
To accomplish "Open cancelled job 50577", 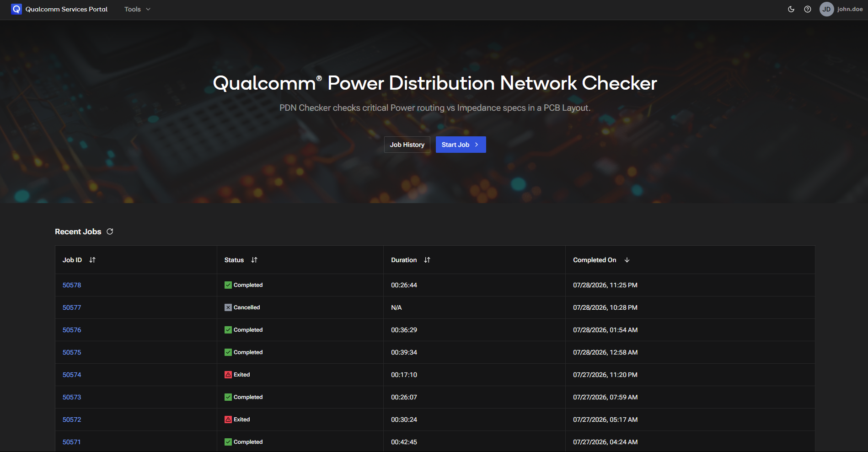I will tap(72, 307).
